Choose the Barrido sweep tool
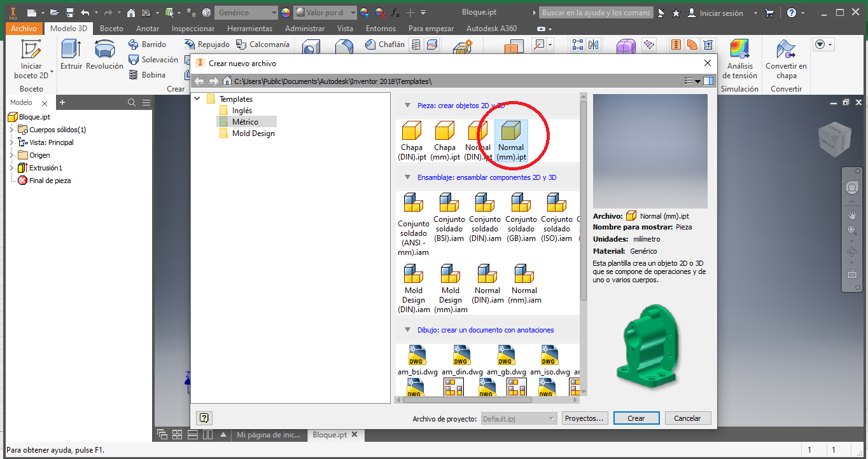Viewport: 868px width, 459px height. click(147, 45)
